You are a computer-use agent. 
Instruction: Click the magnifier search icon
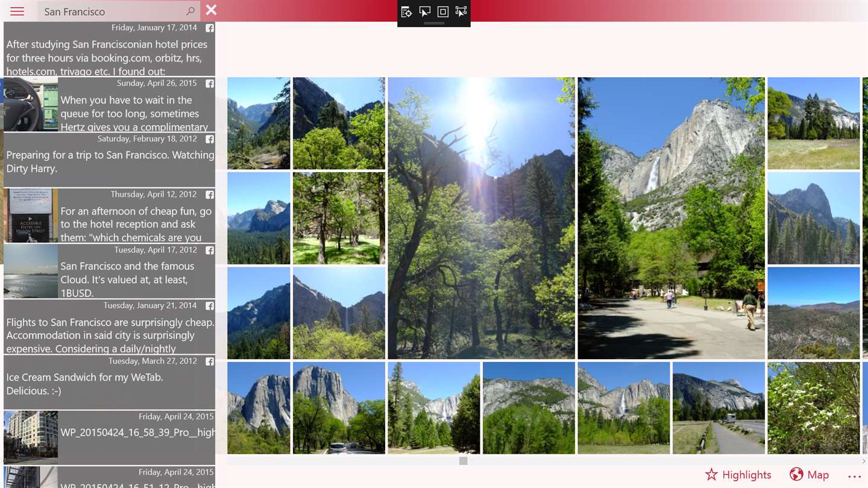click(190, 11)
